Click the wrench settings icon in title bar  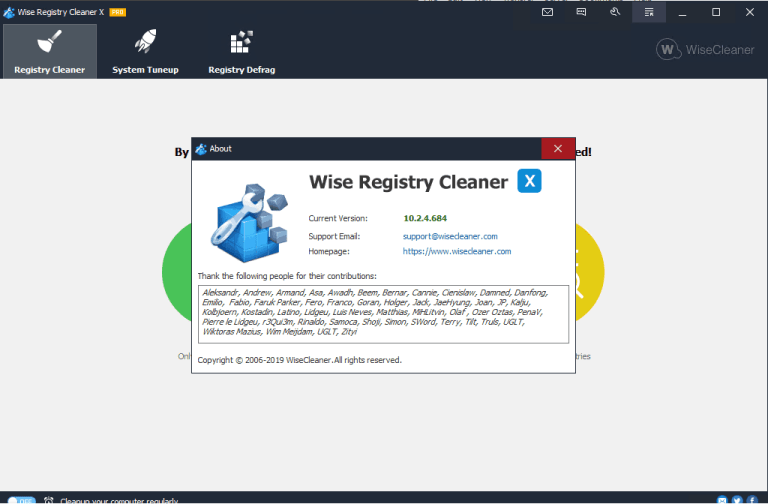(615, 12)
